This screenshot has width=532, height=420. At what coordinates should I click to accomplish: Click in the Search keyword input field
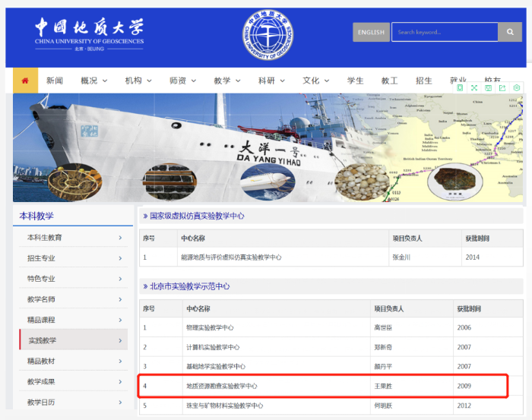coord(444,32)
